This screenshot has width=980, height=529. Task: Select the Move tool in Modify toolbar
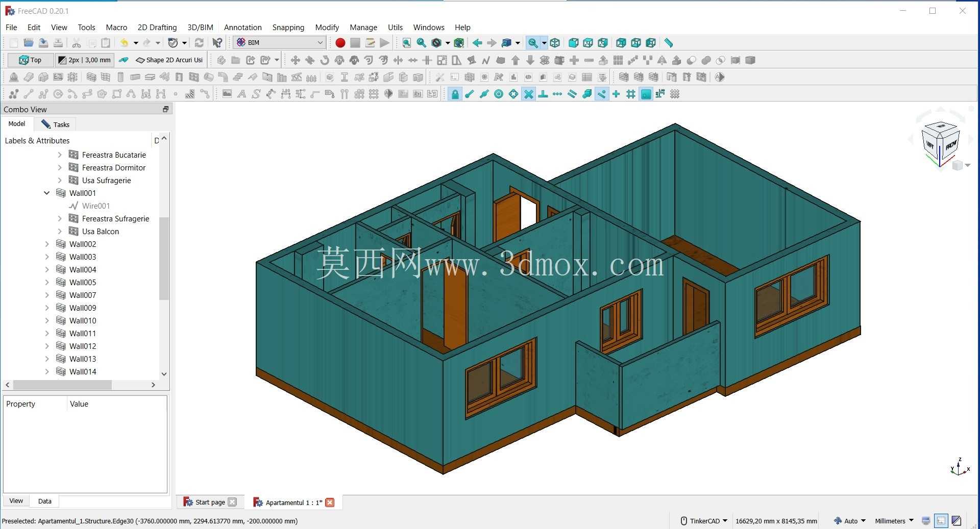click(x=295, y=60)
